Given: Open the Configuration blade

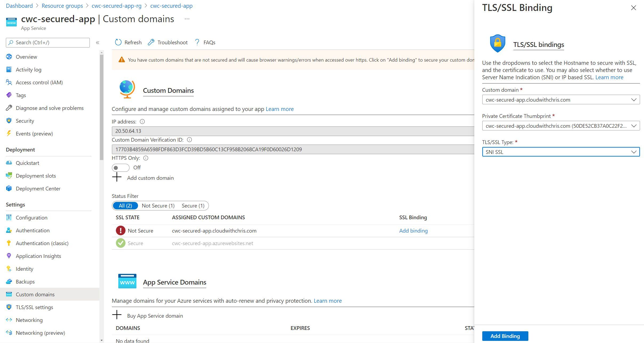Looking at the screenshot, I should tap(32, 217).
